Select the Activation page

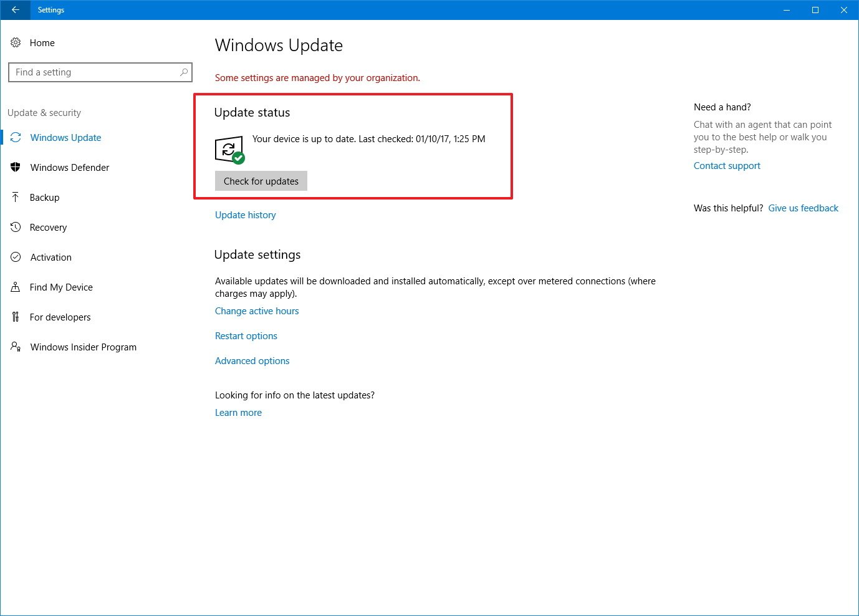tap(51, 257)
